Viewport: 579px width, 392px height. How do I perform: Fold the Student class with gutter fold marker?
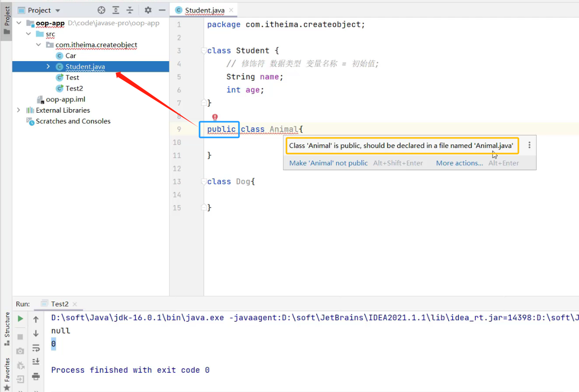204,51
